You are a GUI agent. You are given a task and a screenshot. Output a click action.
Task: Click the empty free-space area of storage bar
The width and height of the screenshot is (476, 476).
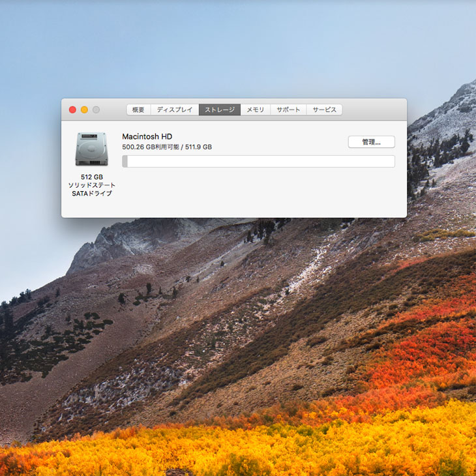coord(261,161)
